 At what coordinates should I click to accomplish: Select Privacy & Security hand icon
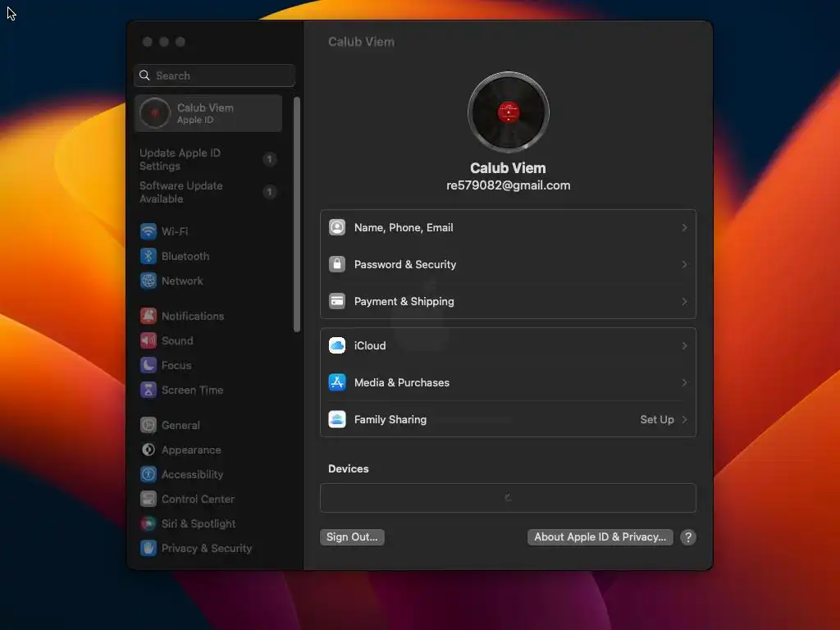(148, 549)
